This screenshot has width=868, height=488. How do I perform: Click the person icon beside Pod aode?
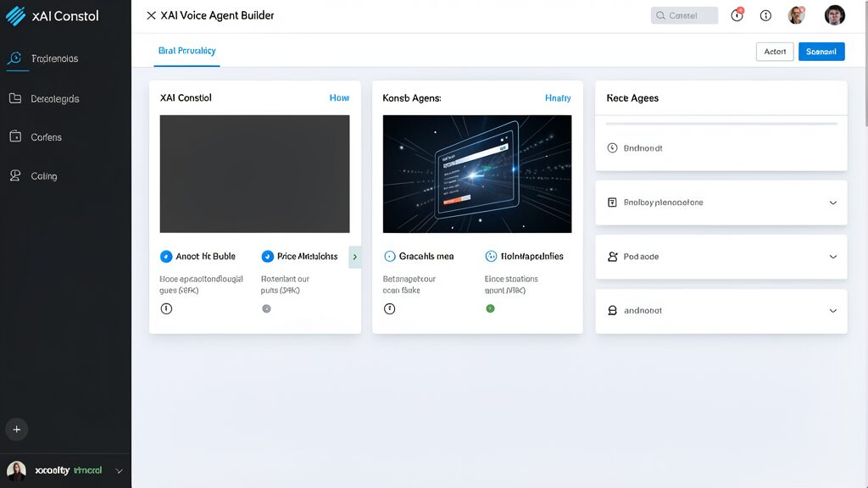tap(612, 257)
